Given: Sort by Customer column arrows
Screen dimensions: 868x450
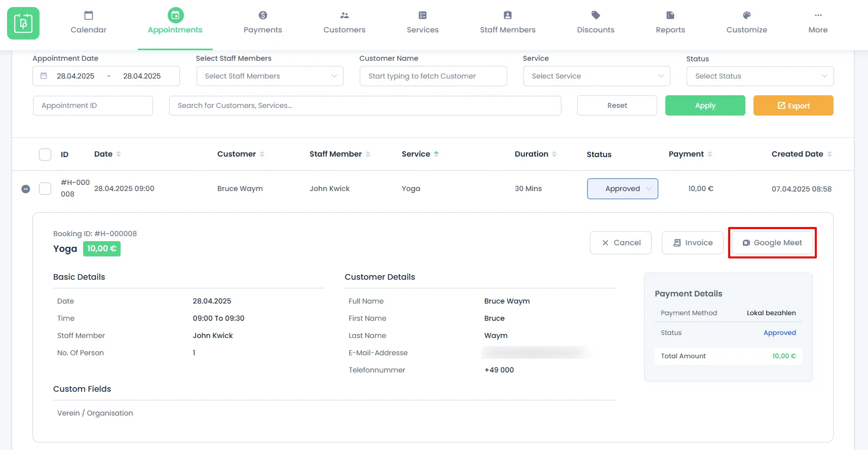Looking at the screenshot, I should coord(262,154).
